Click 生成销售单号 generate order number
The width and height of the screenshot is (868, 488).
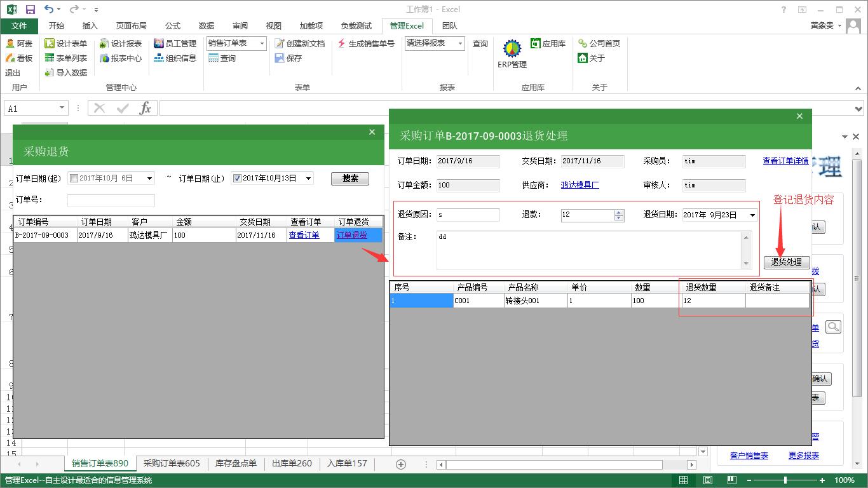coord(365,43)
